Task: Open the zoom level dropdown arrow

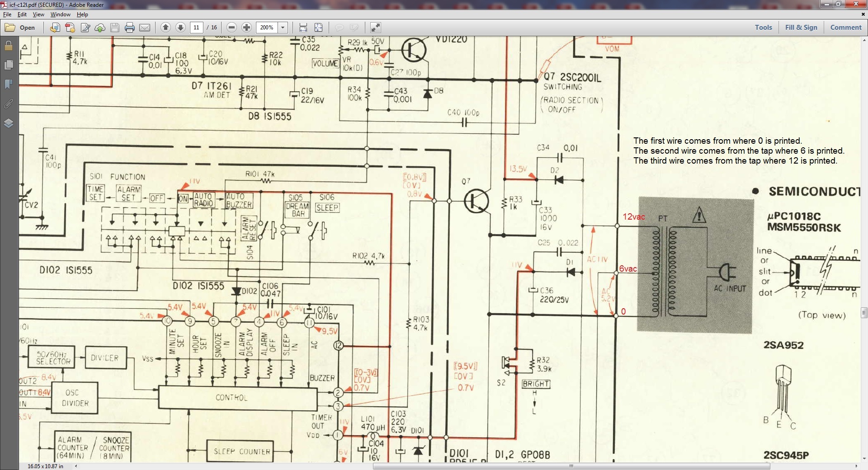Action: (283, 28)
